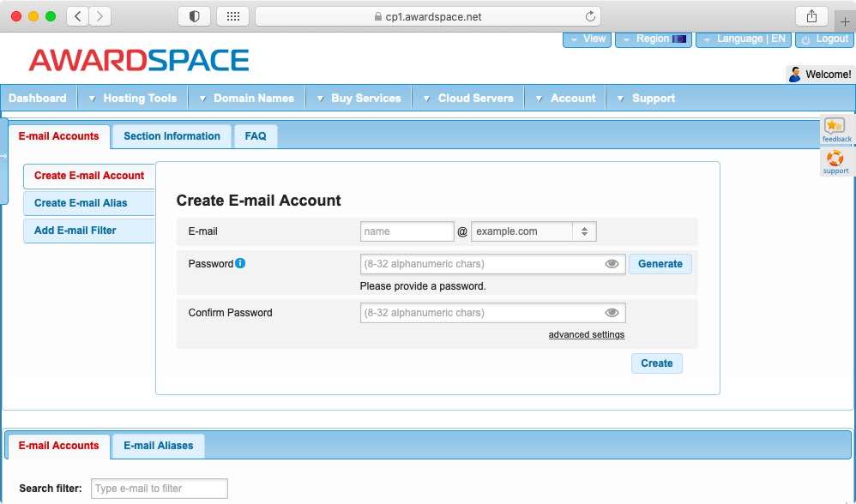Switch to the FAQ tab
The height and width of the screenshot is (504, 856).
point(255,135)
